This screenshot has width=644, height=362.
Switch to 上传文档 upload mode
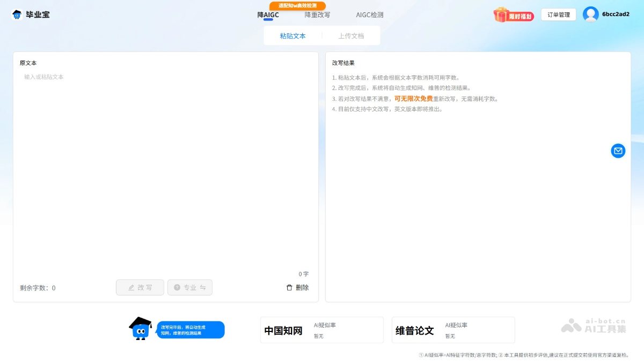tap(351, 36)
